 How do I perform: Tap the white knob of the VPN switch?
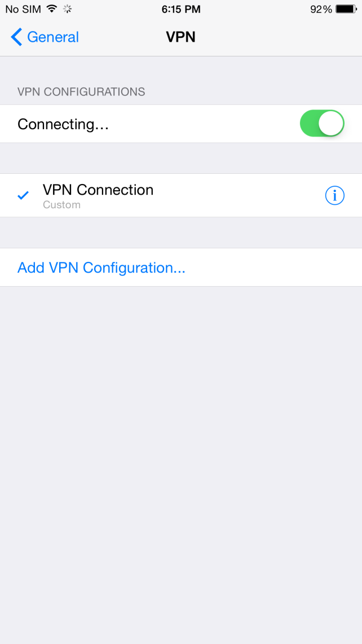click(331, 123)
